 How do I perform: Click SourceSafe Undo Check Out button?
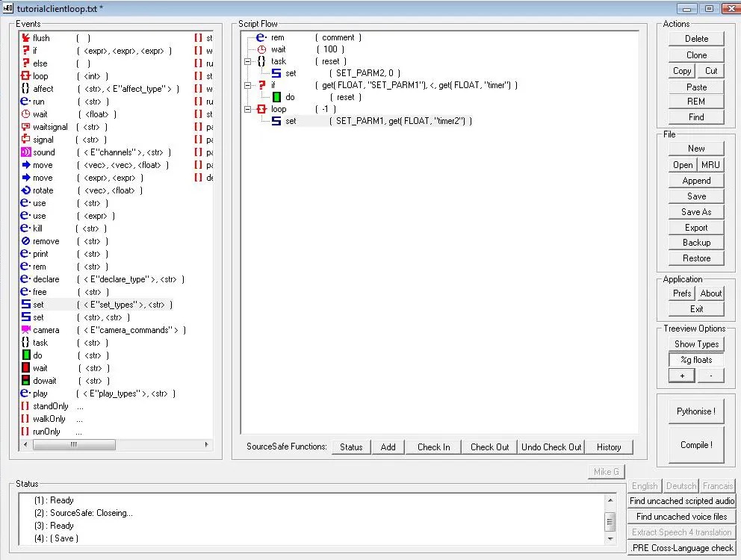click(x=551, y=447)
